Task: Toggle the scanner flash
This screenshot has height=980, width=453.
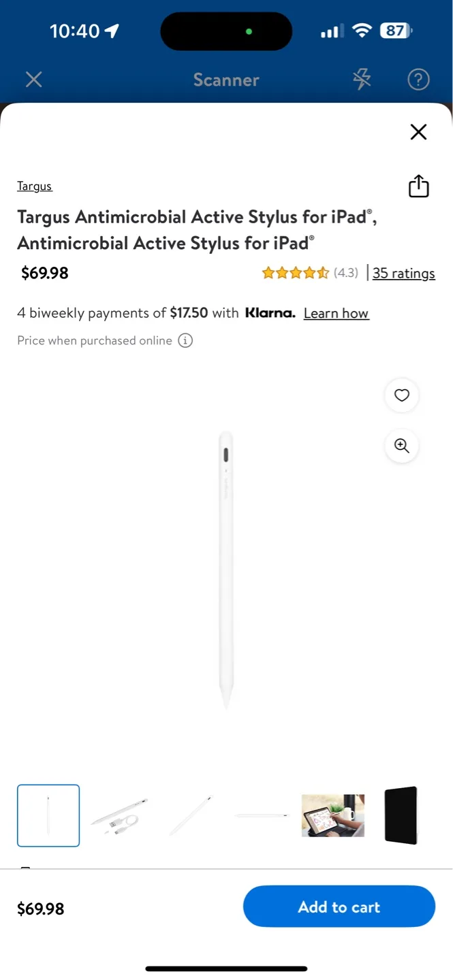Action: (x=362, y=80)
